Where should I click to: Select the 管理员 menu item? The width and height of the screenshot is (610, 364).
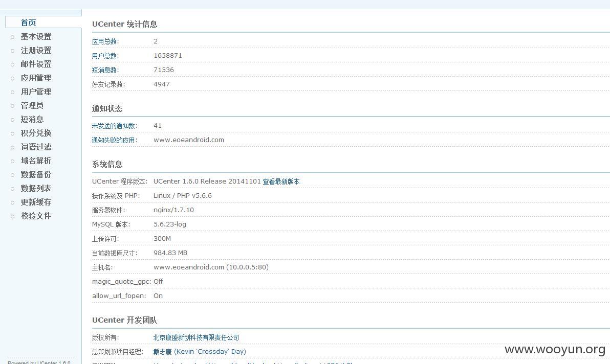pyautogui.click(x=32, y=106)
